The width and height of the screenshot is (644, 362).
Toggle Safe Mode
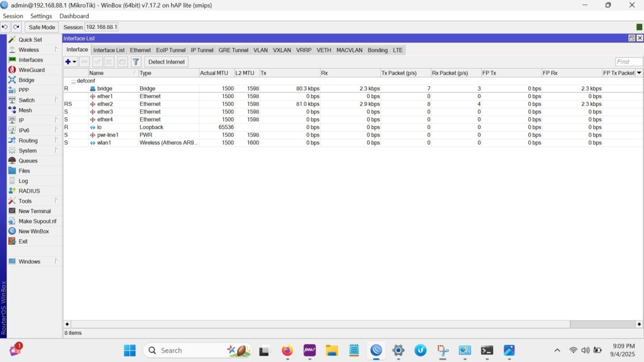(x=42, y=27)
